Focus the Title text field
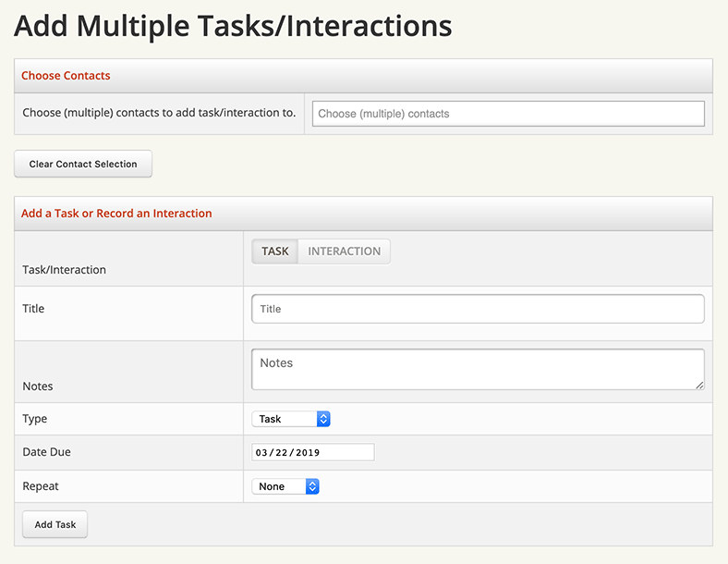Viewport: 728px width, 564px height. point(478,309)
